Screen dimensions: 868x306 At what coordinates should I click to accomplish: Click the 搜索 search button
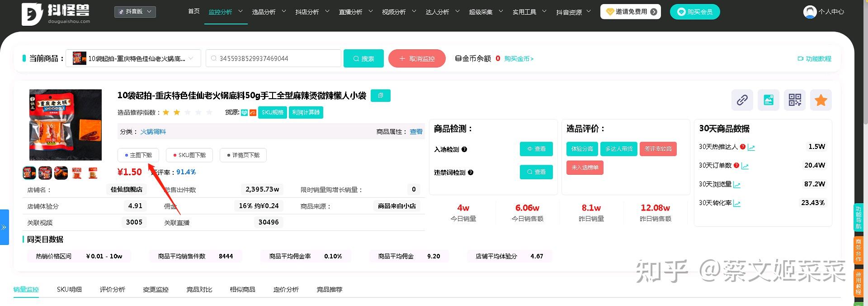click(x=363, y=58)
